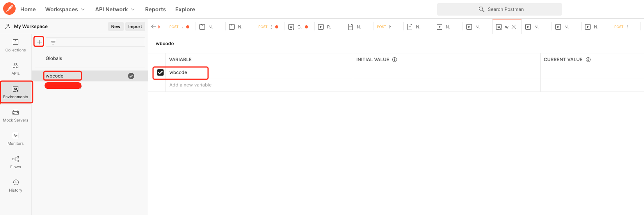Image resolution: width=644 pixels, height=215 pixels.
Task: Click the plus icon to create environment
Action: pos(39,42)
